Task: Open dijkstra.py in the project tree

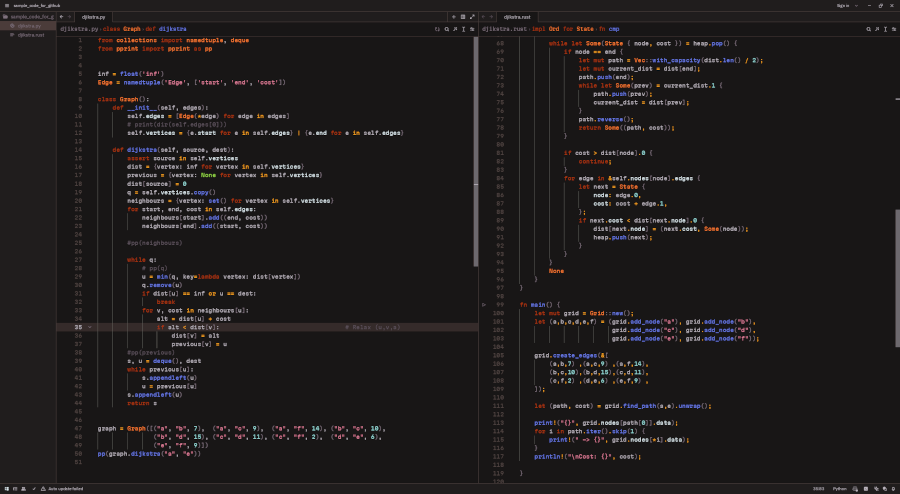Action: pos(29,26)
